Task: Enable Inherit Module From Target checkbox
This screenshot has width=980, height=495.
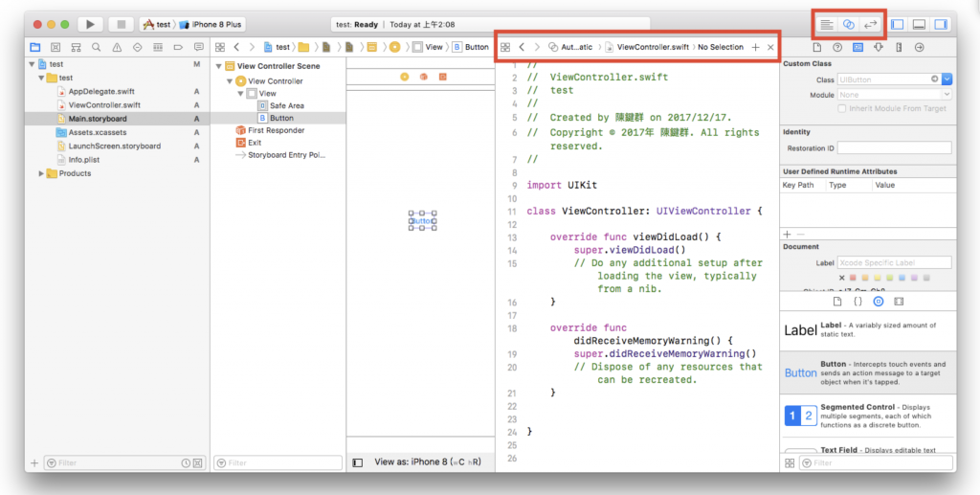Action: [842, 109]
